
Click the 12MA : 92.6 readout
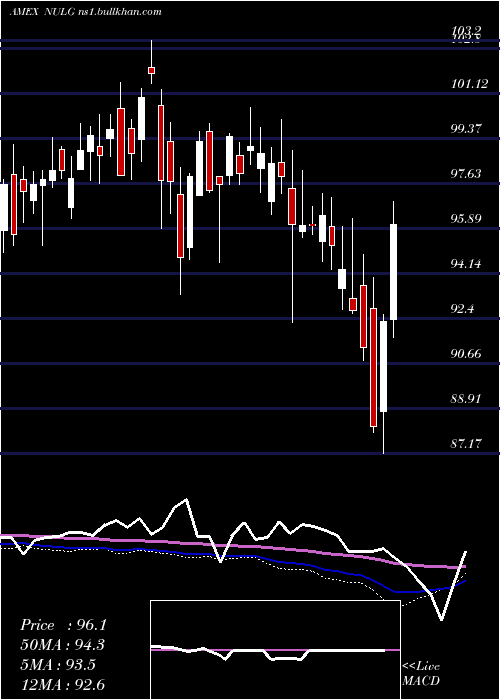tap(63, 685)
